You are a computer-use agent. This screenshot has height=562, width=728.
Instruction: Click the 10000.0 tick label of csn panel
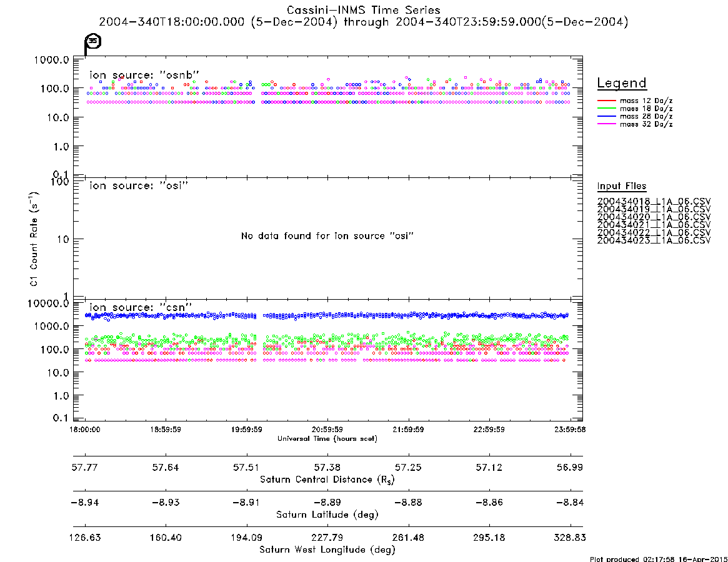[x=48, y=303]
